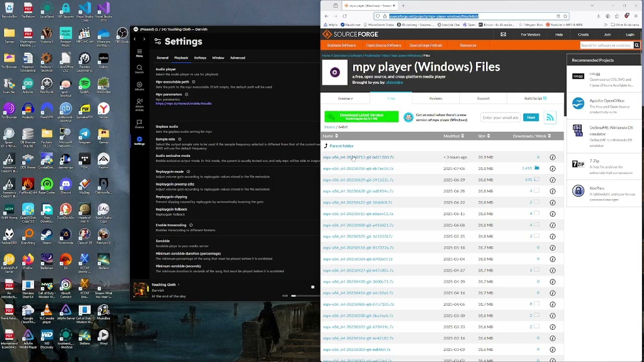The width and height of the screenshot is (644, 362).
Task: Open the Window settings tab
Action: coord(218,58)
